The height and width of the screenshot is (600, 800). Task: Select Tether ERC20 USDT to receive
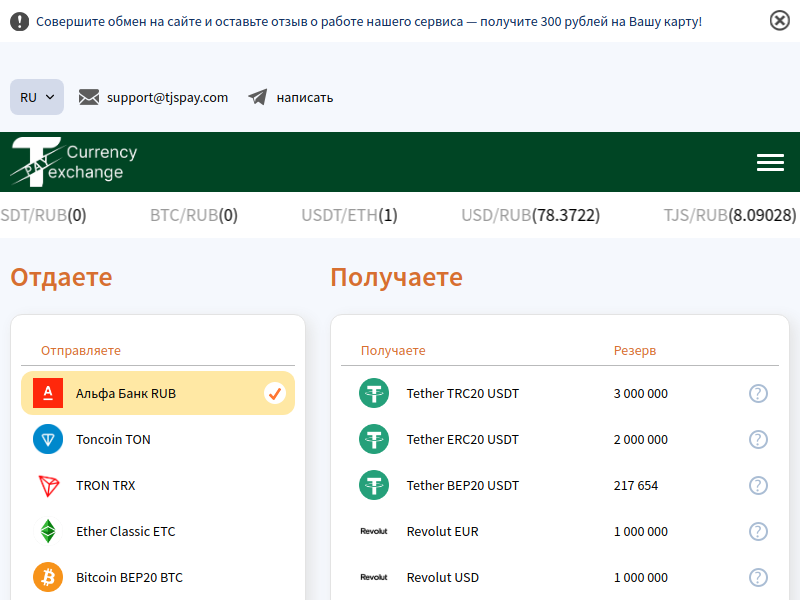[560, 439]
